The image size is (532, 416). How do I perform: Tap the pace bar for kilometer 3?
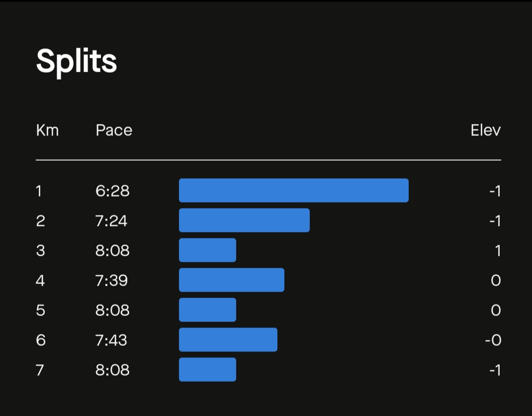tap(208, 250)
